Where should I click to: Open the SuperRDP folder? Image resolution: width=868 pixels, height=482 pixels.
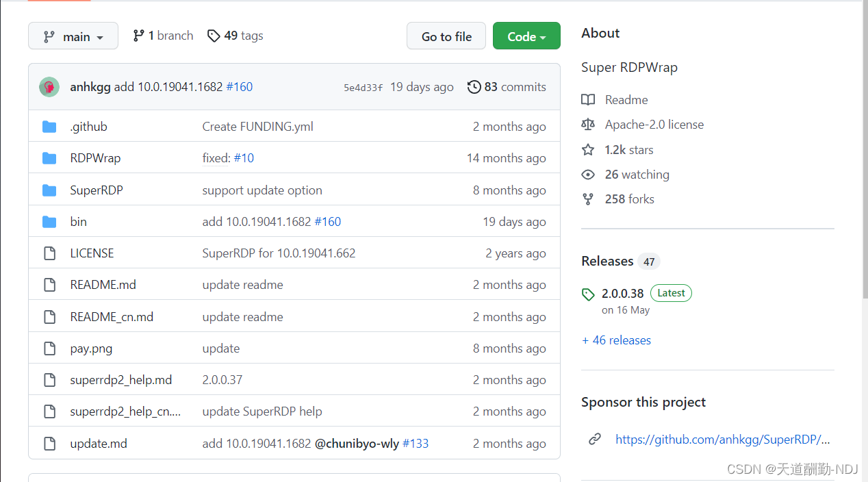pos(97,190)
